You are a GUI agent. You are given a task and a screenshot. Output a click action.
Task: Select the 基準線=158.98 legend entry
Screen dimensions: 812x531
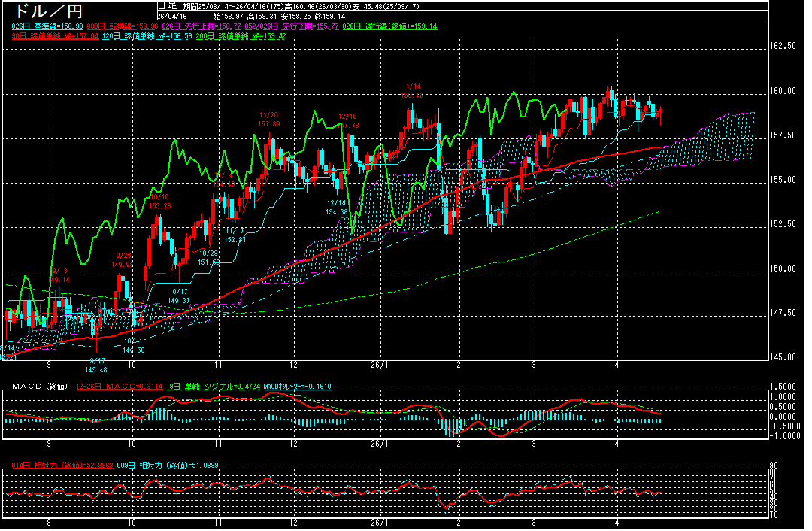click(x=45, y=26)
